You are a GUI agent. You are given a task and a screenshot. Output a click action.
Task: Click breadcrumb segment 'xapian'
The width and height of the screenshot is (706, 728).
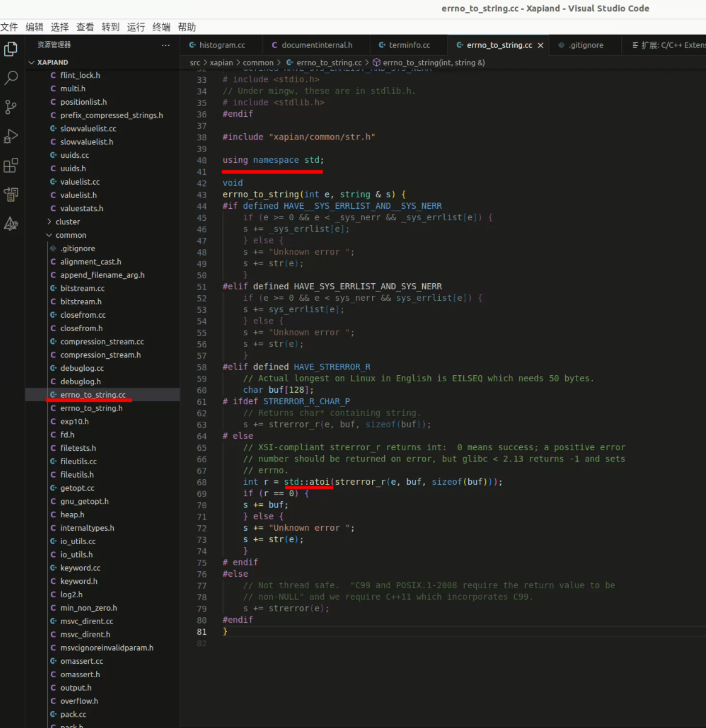(221, 63)
